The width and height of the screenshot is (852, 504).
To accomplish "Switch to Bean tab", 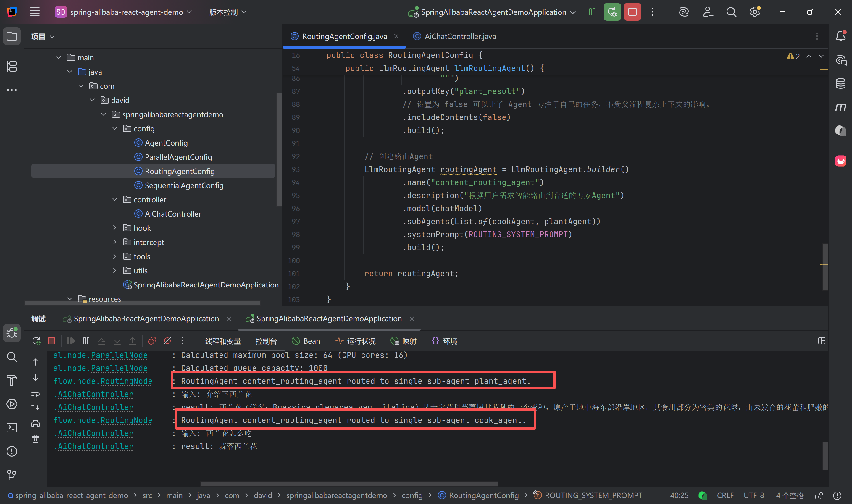I will [x=306, y=341].
